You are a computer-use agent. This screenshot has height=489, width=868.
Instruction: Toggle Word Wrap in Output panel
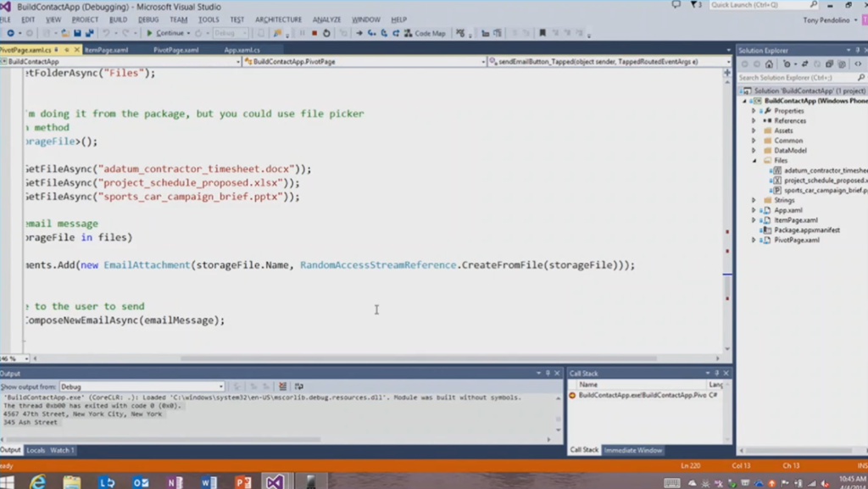(299, 386)
